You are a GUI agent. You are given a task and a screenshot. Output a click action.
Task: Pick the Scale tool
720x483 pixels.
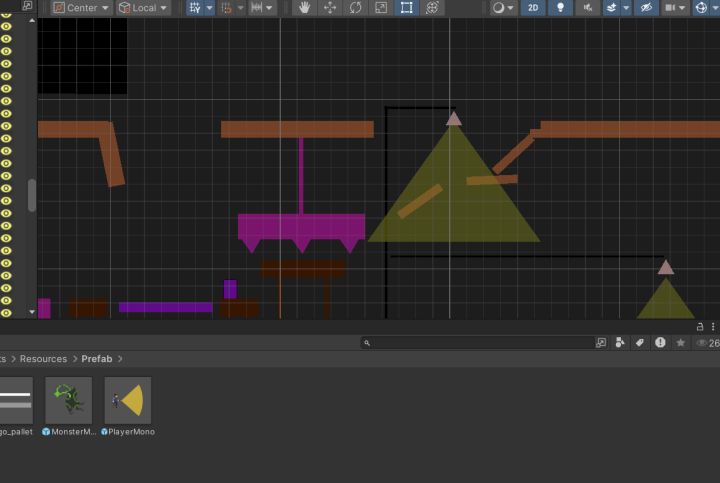(381, 8)
